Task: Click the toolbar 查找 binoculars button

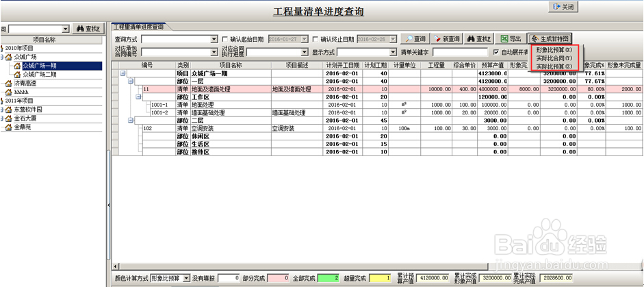Action: (479, 38)
